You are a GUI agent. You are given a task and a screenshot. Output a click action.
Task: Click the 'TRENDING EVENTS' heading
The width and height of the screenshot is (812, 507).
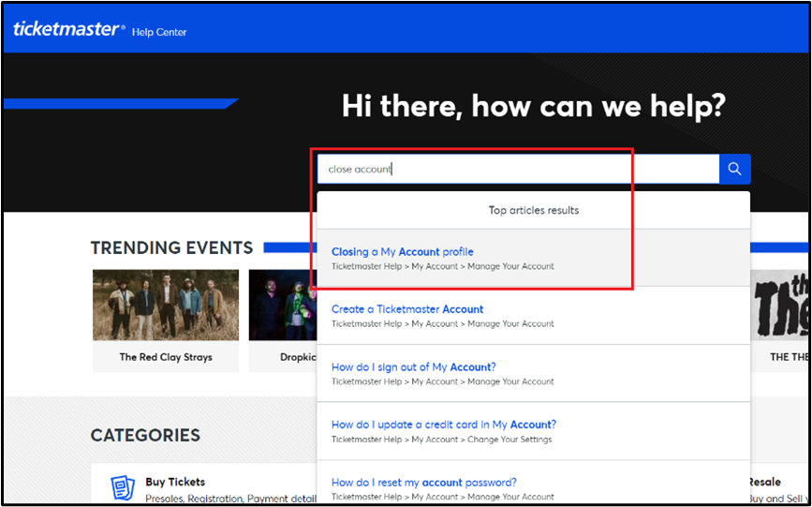172,247
